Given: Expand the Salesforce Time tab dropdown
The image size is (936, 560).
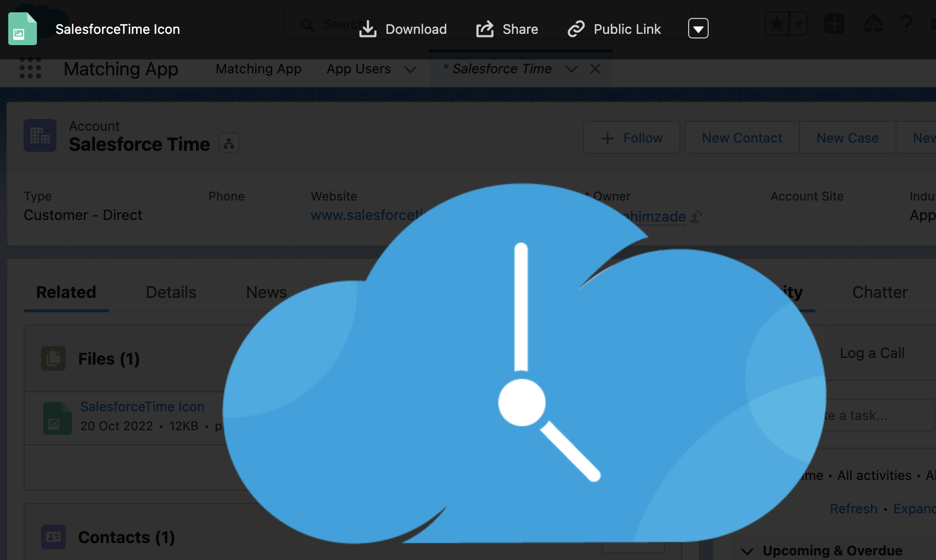Looking at the screenshot, I should 571,69.
